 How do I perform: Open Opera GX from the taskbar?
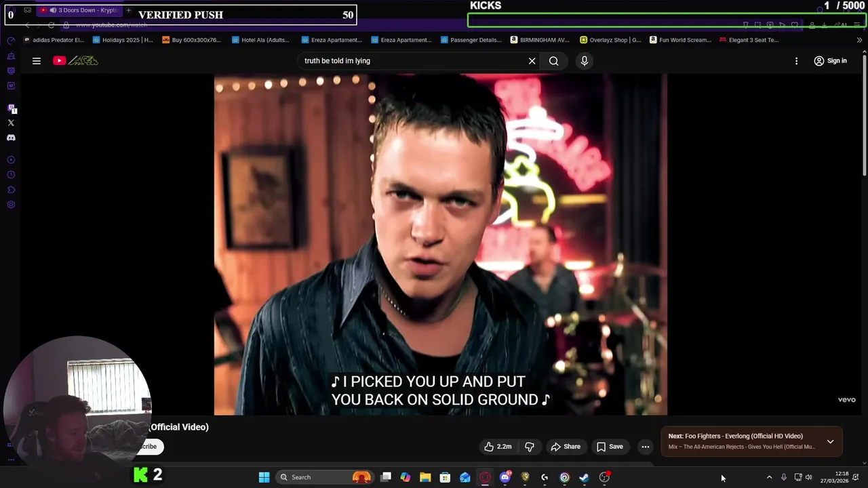pos(485,477)
